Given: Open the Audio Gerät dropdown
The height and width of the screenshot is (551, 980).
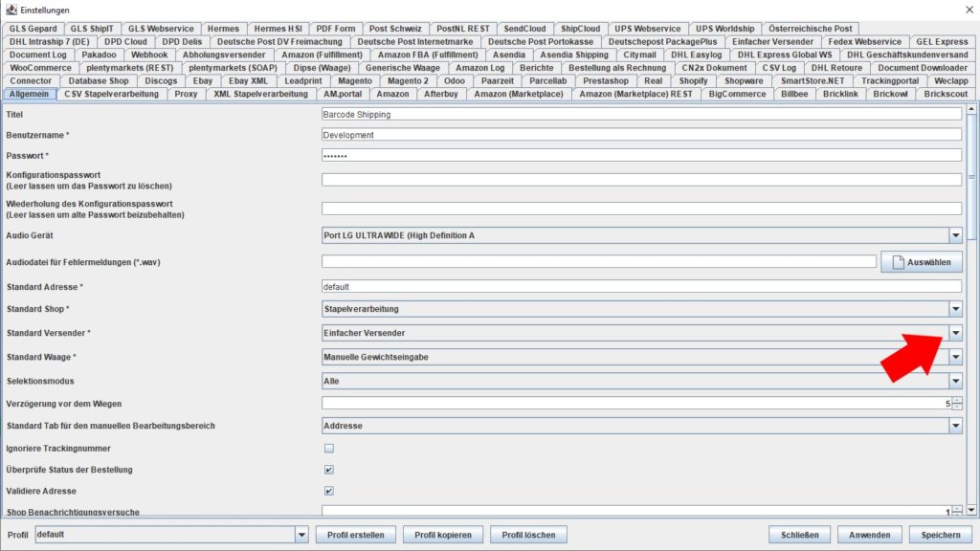Looking at the screenshot, I should pos(956,235).
